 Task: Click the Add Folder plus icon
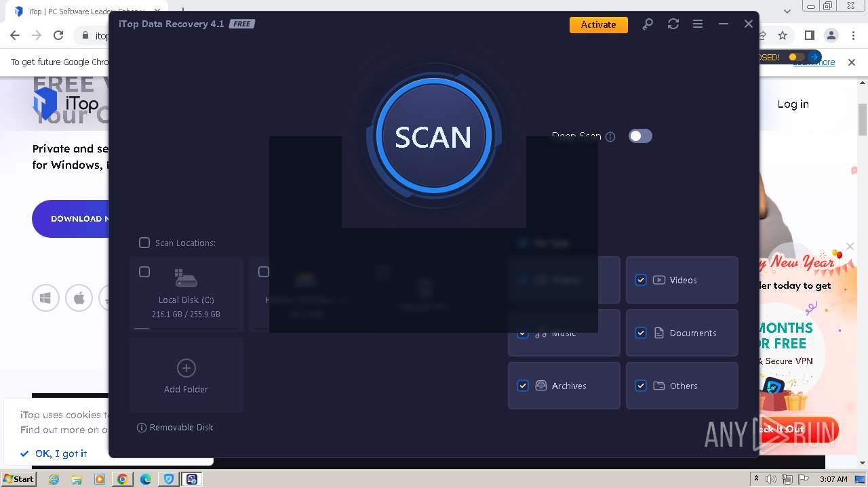pyautogui.click(x=186, y=368)
